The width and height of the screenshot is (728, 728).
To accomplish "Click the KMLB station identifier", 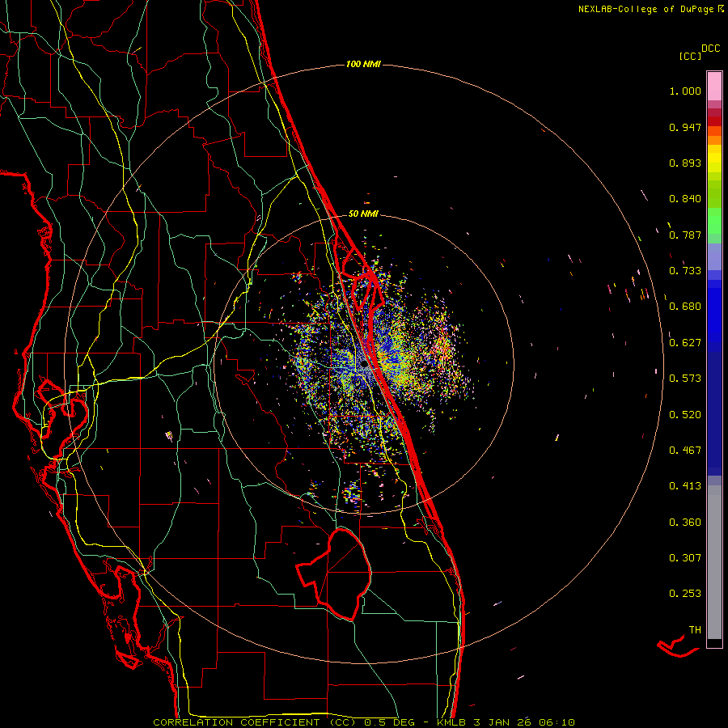I will pyautogui.click(x=451, y=722).
